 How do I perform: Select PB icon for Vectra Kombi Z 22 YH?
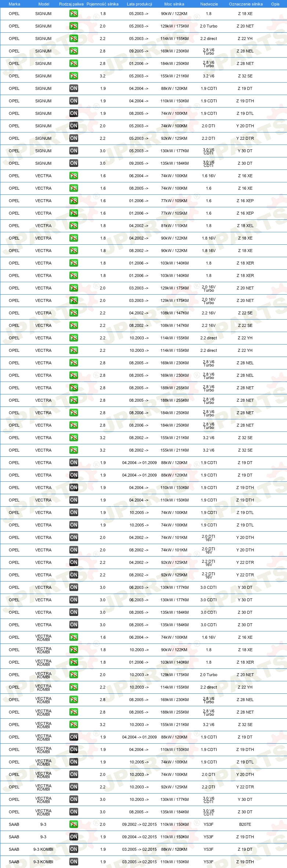coord(73,687)
